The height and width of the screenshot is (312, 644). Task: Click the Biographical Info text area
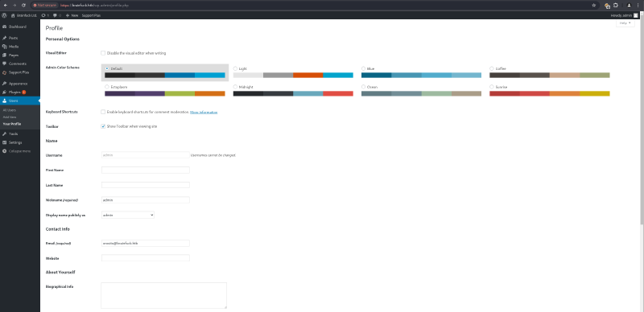[x=164, y=295]
